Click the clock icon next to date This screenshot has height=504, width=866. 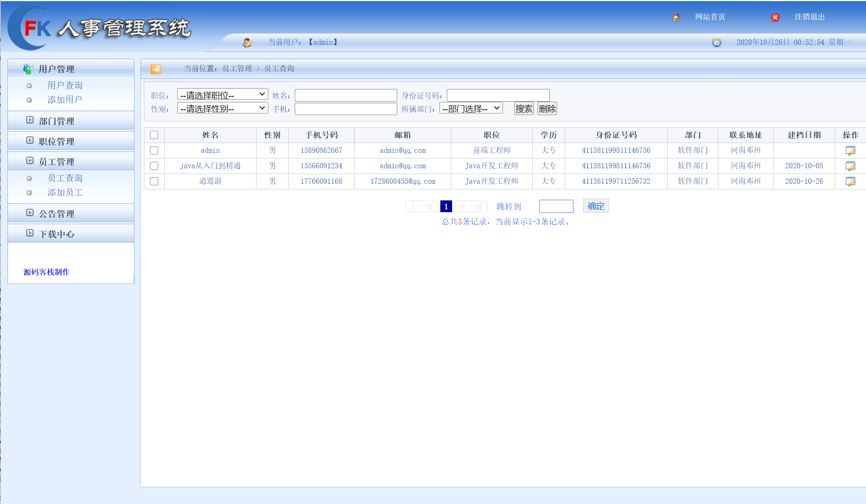[x=716, y=42]
